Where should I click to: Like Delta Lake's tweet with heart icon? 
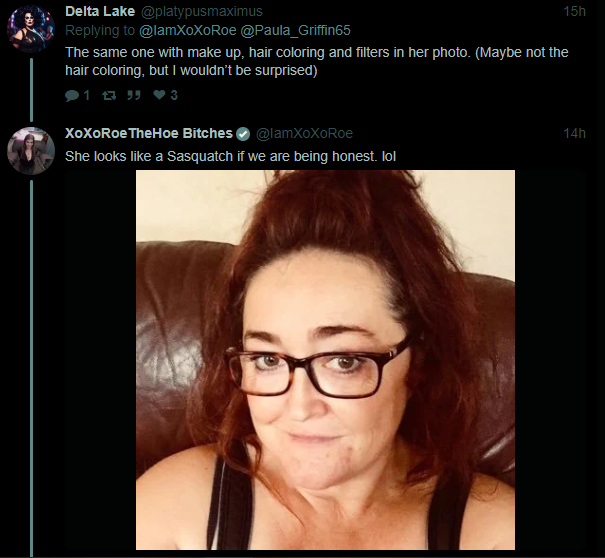pos(159,95)
